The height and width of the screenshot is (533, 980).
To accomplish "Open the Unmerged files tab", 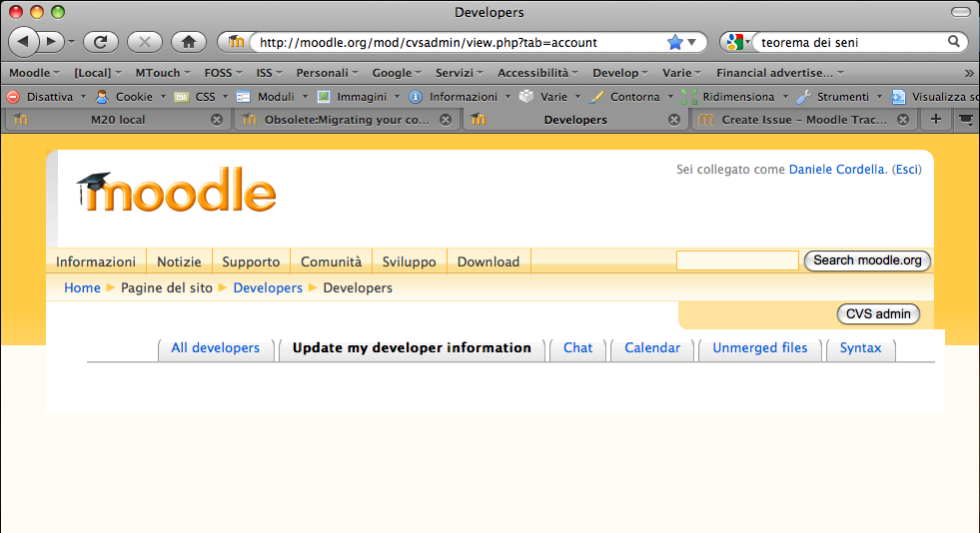I will (x=759, y=348).
